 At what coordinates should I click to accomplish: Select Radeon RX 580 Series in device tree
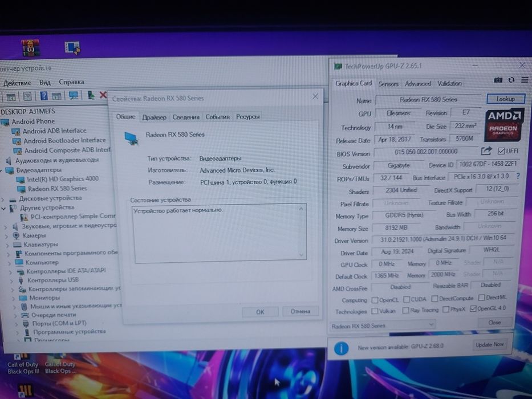[57, 189]
